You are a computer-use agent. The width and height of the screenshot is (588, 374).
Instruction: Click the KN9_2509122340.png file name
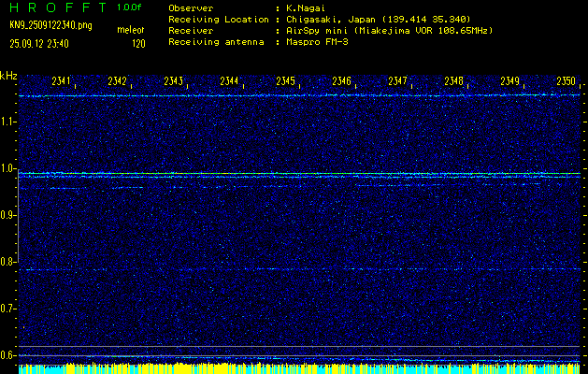pos(50,25)
